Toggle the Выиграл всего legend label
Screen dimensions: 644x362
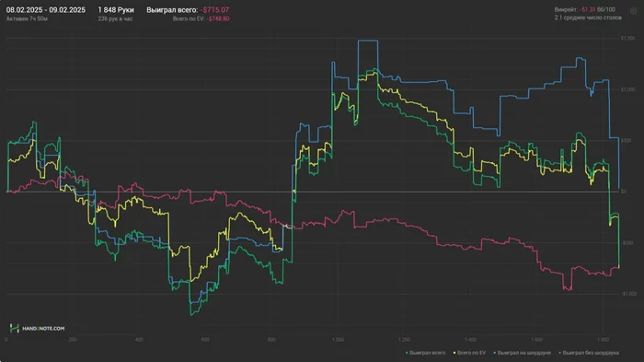[427, 353]
